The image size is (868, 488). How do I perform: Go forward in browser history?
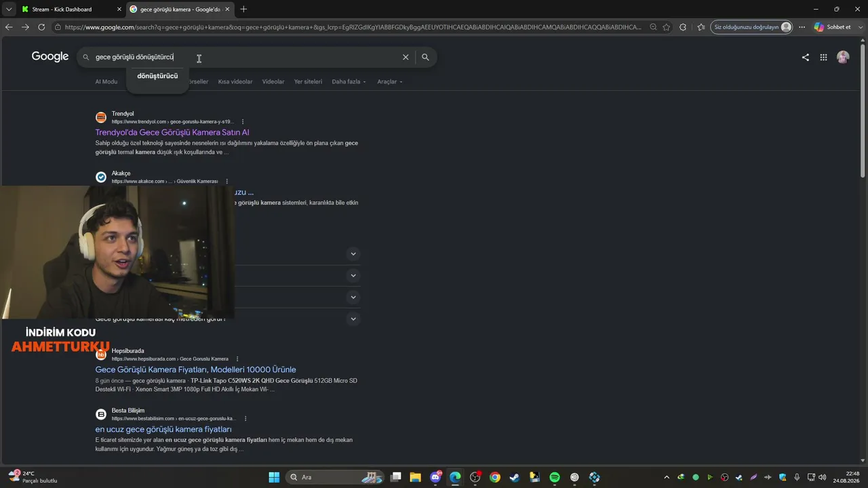25,27
